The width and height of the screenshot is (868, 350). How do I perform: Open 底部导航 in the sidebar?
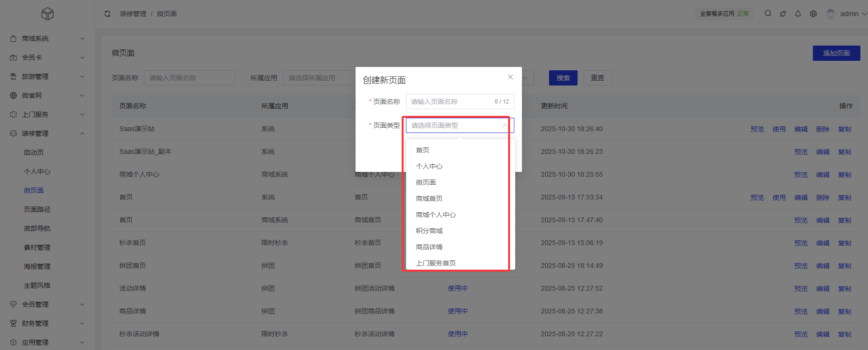click(x=37, y=228)
